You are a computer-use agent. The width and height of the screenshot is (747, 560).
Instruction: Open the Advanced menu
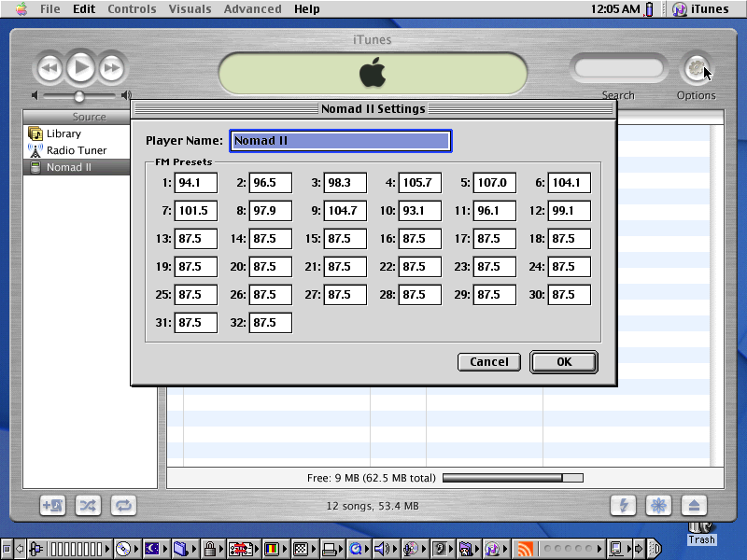(x=252, y=8)
